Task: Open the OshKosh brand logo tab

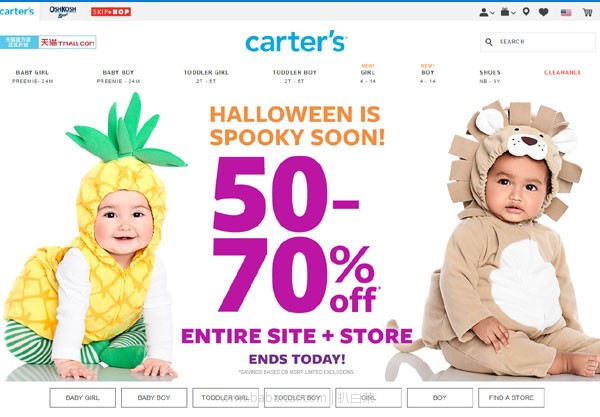Action: click(x=63, y=11)
